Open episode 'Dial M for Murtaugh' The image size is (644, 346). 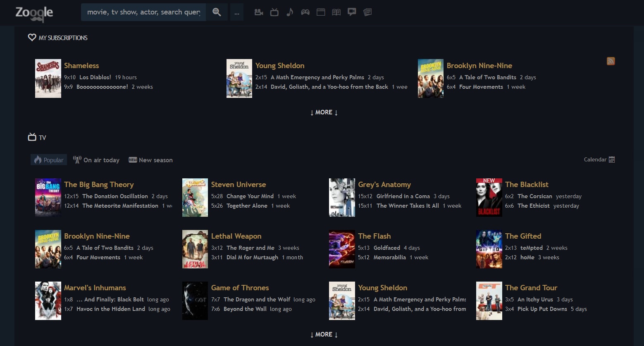[252, 257]
